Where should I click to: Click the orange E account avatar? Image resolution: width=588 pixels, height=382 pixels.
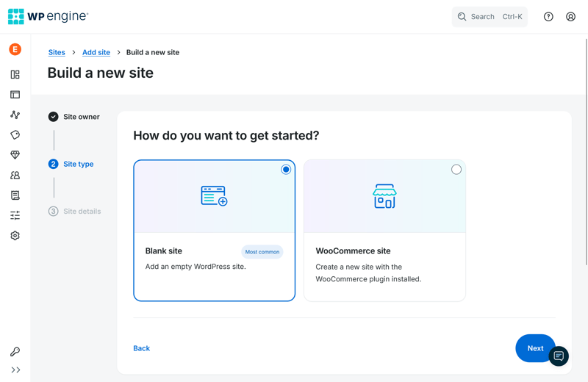15,49
